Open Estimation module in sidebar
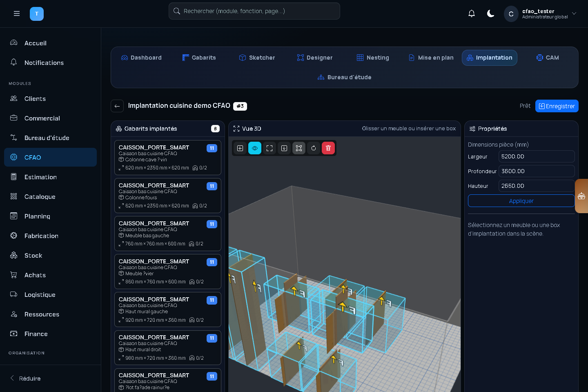The height and width of the screenshot is (392, 588). click(50, 177)
